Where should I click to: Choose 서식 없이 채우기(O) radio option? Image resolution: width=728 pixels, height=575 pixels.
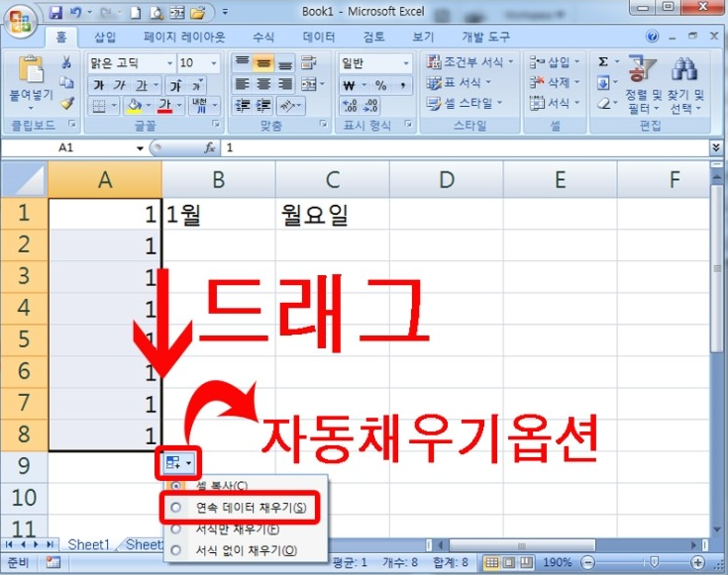coord(176,550)
